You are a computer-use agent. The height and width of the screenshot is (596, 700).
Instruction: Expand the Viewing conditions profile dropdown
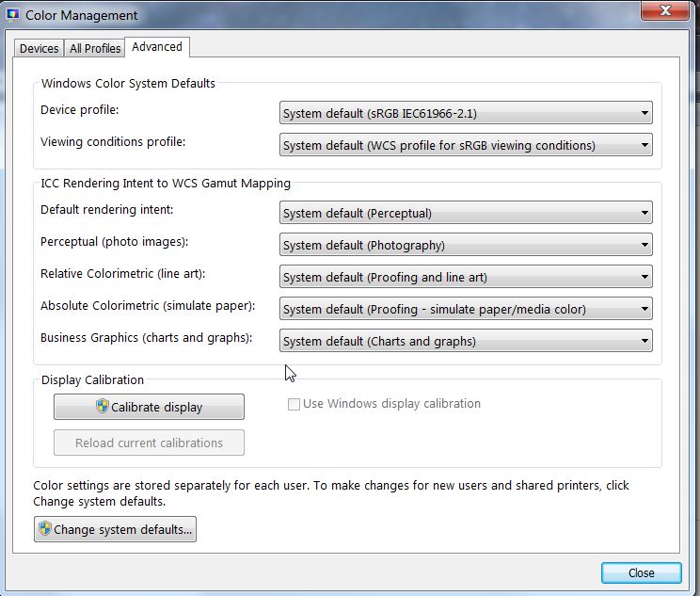[466, 146]
